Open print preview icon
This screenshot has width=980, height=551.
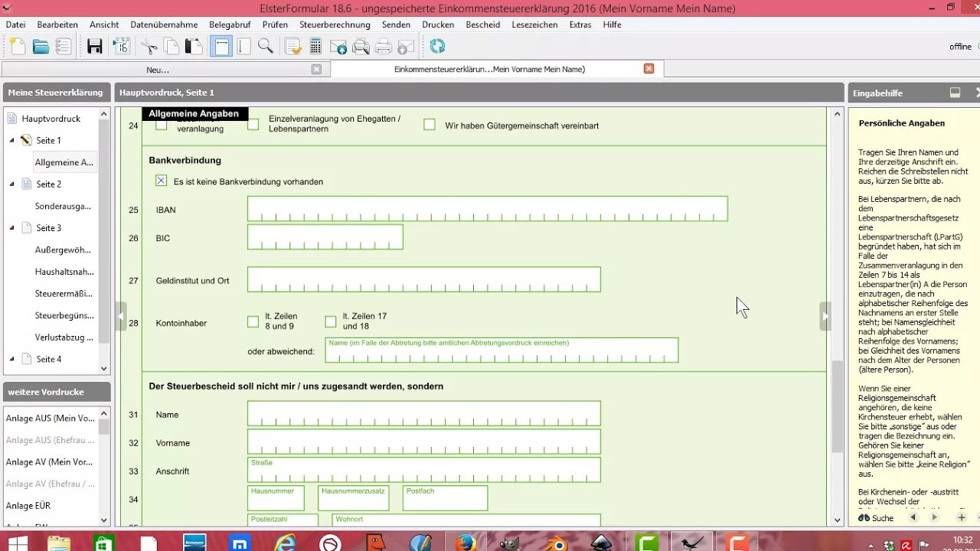click(361, 47)
